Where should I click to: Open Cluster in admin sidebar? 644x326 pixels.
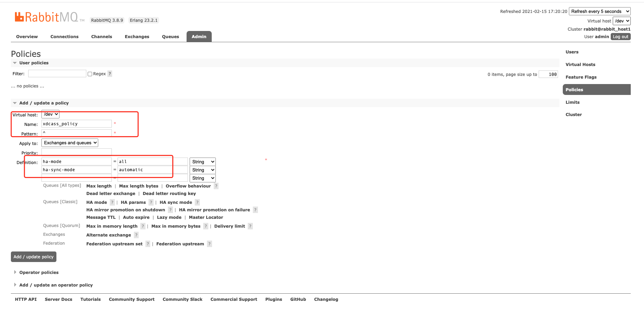click(x=574, y=115)
